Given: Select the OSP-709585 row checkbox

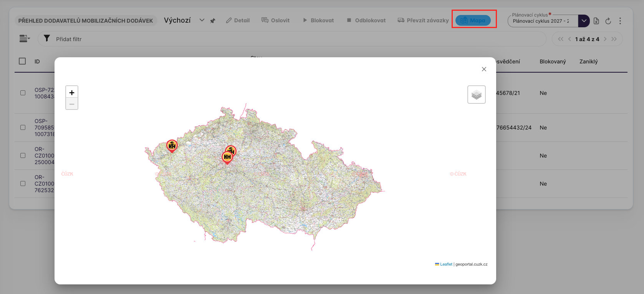Looking at the screenshot, I should pyautogui.click(x=23, y=128).
